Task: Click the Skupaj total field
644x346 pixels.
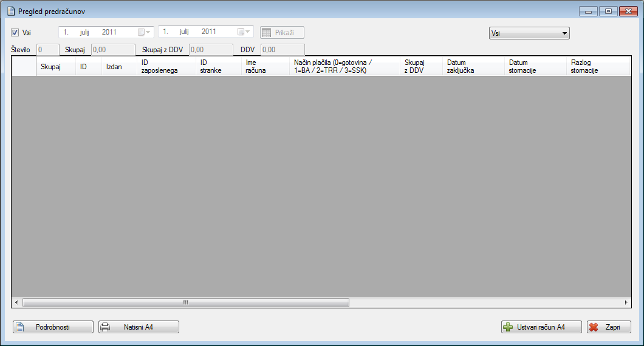Action: pyautogui.click(x=113, y=50)
